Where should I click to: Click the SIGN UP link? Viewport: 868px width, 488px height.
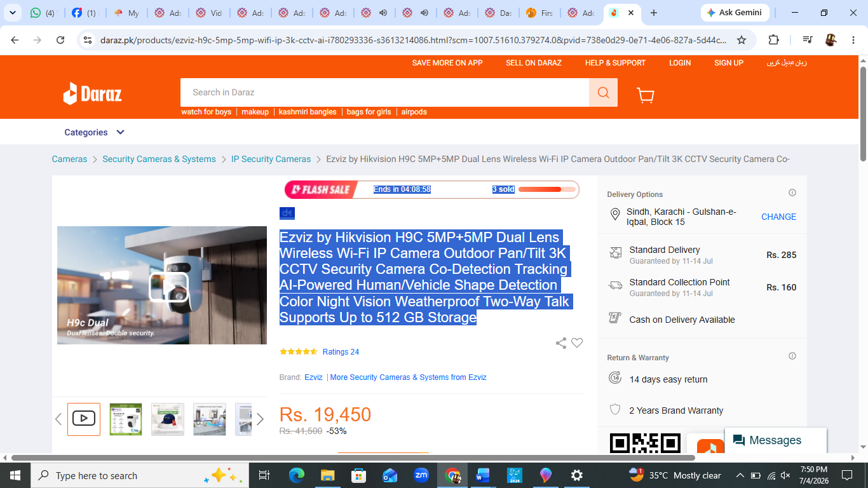click(x=729, y=63)
